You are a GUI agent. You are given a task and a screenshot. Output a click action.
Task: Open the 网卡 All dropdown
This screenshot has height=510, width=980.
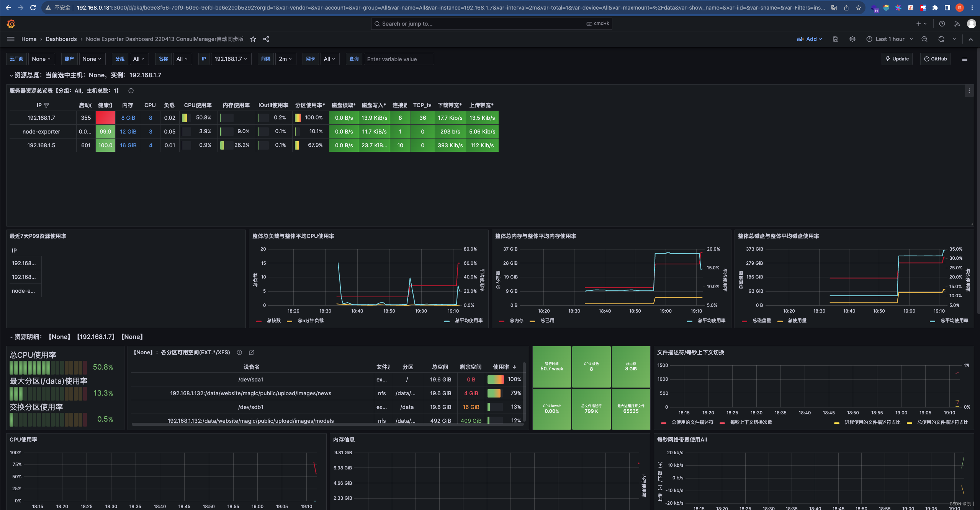329,59
